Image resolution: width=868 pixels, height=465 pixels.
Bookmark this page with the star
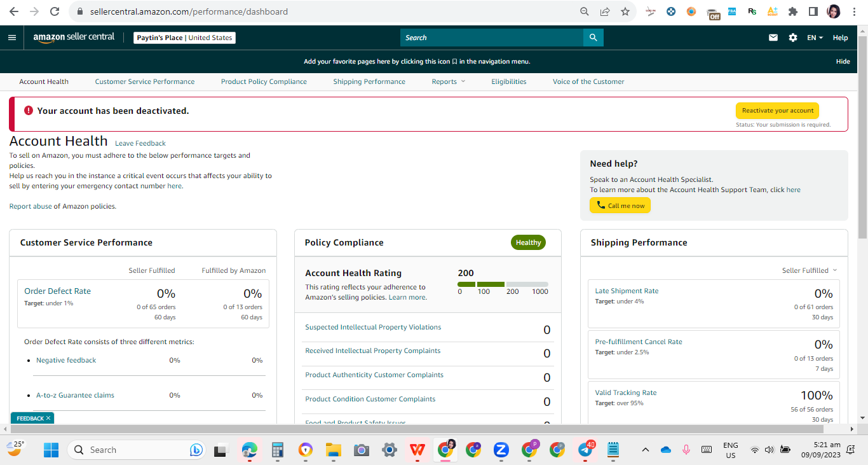click(625, 11)
